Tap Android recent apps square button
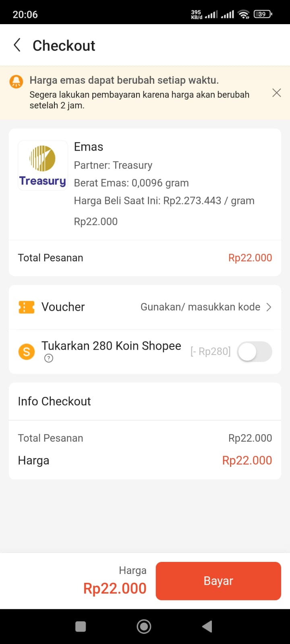This screenshot has height=644, width=290. point(81,626)
